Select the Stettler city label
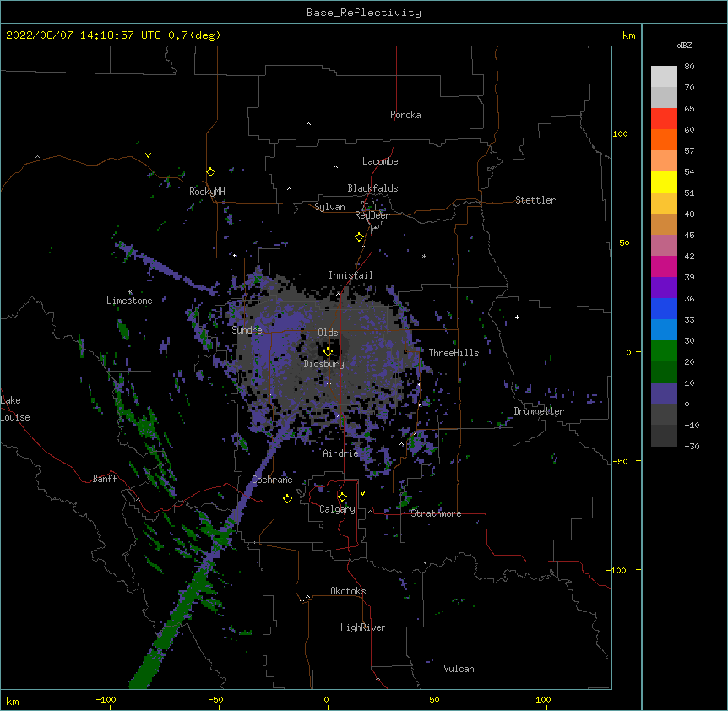The image size is (728, 711). click(535, 200)
